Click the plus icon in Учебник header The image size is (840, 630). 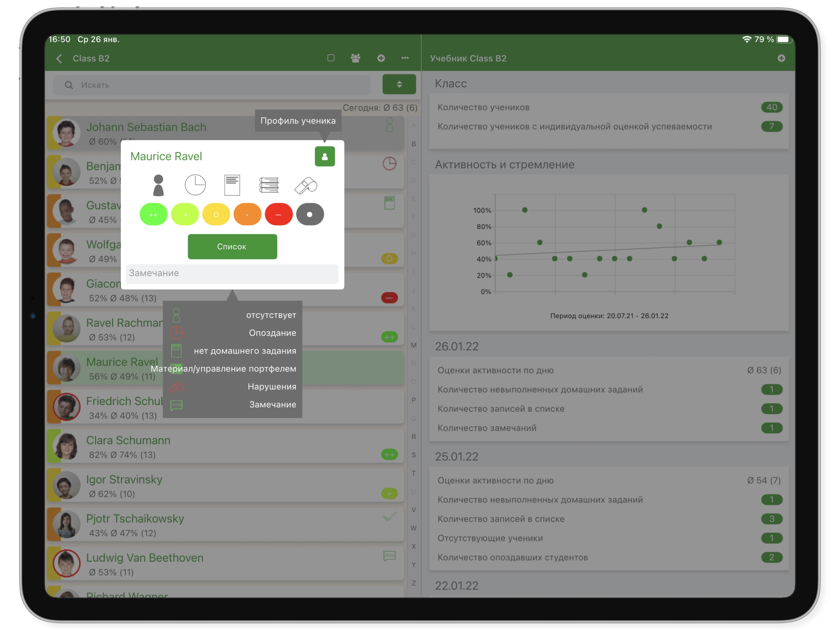781,58
